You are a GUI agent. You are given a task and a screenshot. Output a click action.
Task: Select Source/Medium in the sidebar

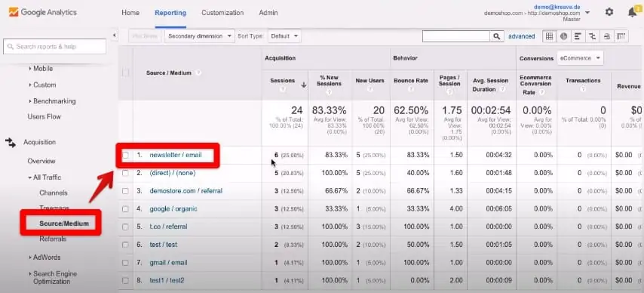[x=64, y=224]
